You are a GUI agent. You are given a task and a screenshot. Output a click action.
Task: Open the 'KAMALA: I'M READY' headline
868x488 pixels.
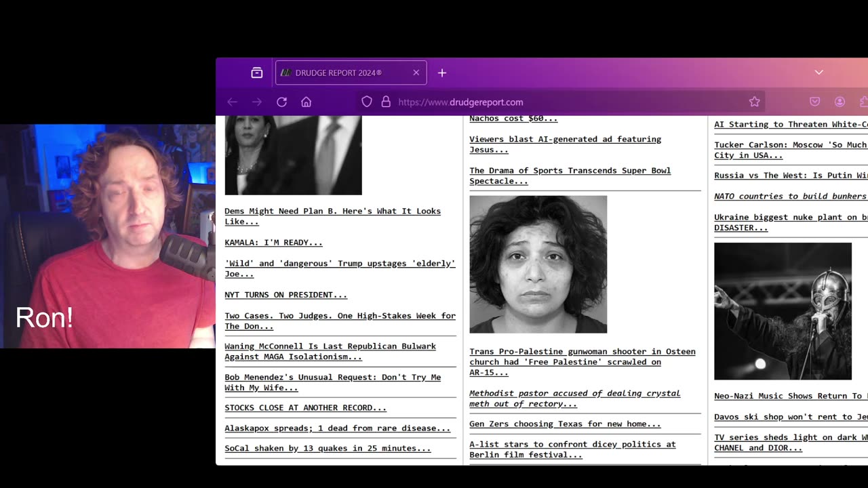(x=274, y=242)
